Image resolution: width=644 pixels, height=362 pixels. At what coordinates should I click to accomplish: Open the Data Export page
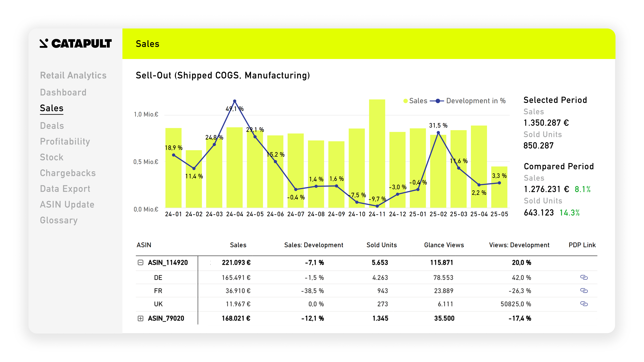65,189
